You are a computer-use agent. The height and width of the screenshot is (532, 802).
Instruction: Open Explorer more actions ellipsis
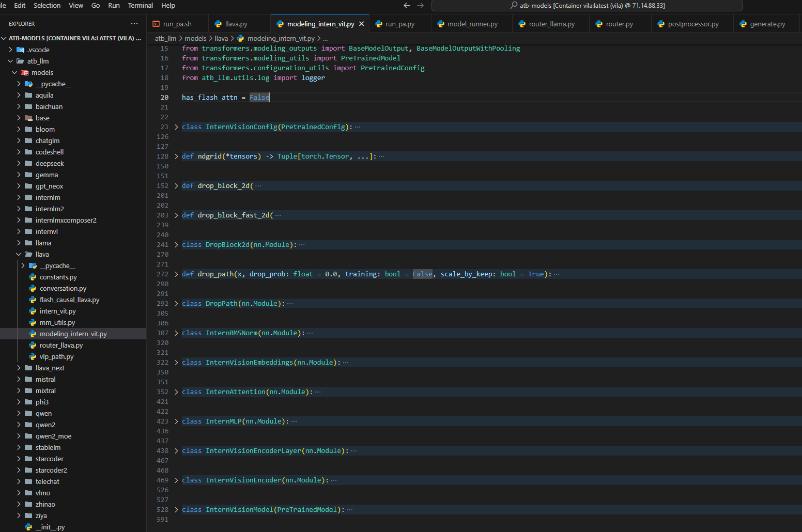click(x=134, y=24)
